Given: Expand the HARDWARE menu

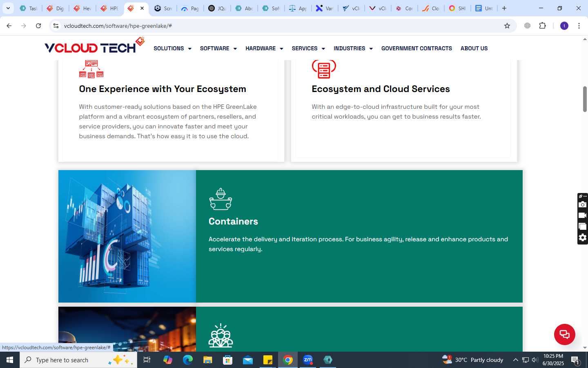Looking at the screenshot, I should (264, 48).
